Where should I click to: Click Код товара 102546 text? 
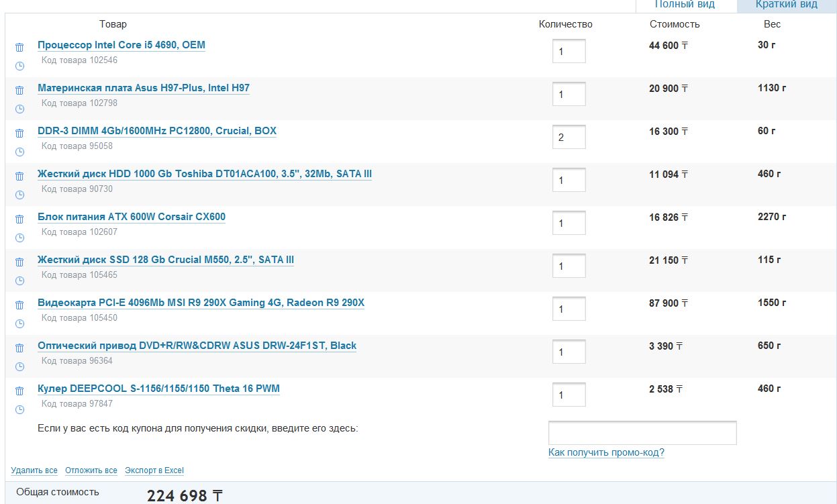tap(79, 60)
